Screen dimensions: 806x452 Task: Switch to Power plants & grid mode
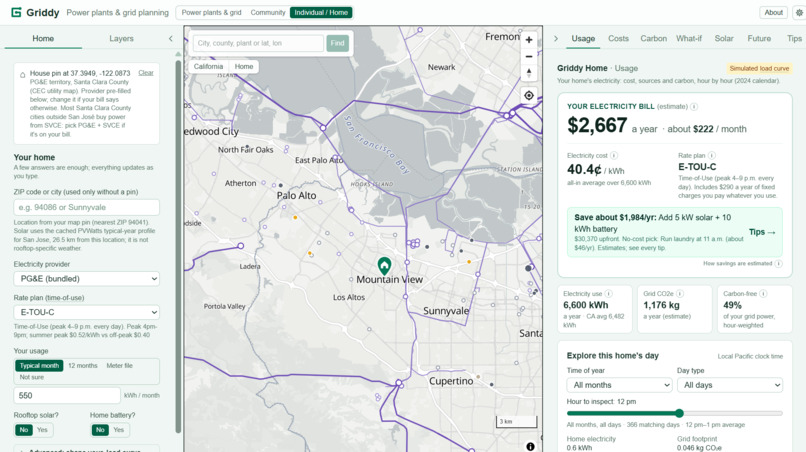[211, 12]
